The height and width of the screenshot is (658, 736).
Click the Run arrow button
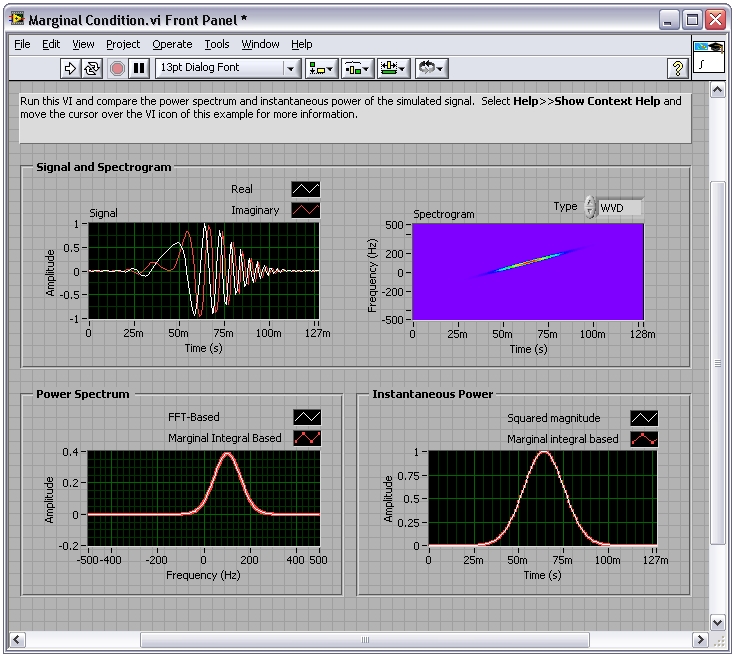(x=70, y=68)
